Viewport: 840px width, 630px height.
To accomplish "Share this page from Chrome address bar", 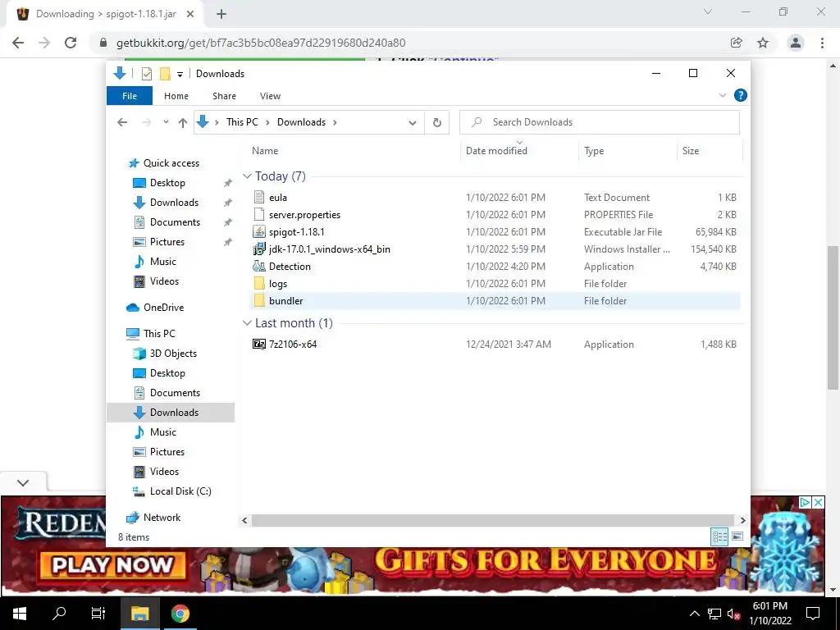I will 737,43.
